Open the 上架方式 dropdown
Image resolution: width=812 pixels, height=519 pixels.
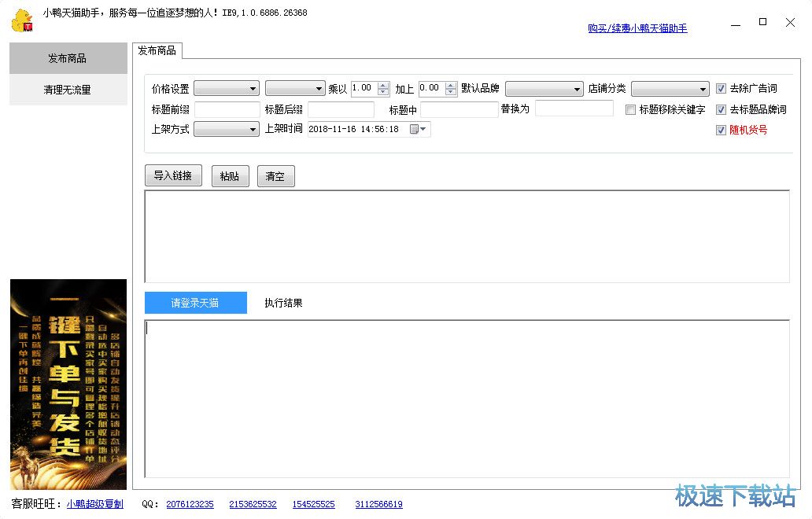pos(227,130)
